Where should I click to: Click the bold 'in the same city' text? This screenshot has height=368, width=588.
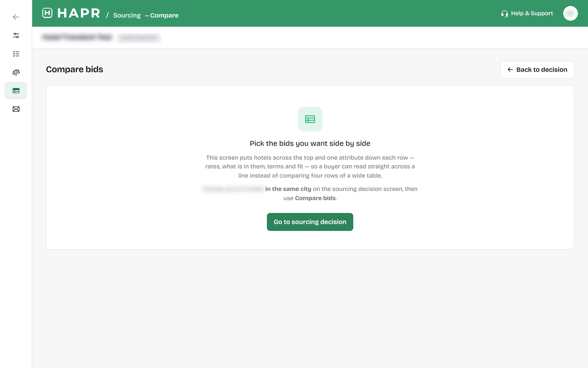[x=288, y=189]
